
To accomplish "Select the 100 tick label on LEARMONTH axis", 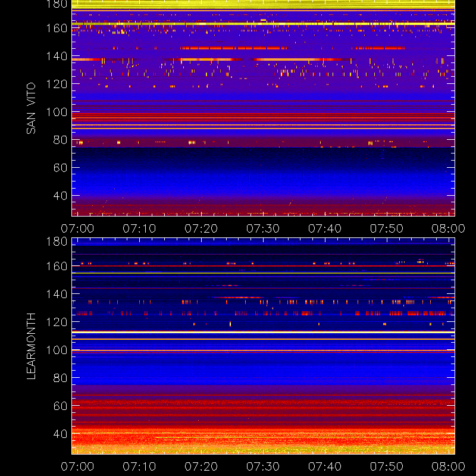I will coord(57,350).
